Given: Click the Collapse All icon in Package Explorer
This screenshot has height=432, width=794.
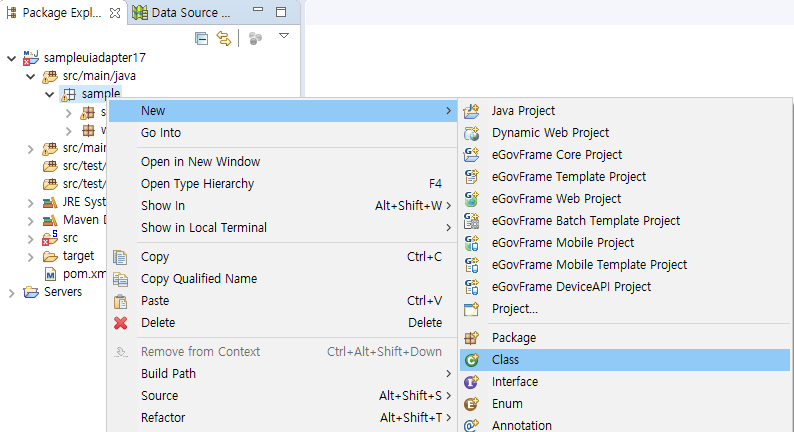Looking at the screenshot, I should click(x=201, y=38).
